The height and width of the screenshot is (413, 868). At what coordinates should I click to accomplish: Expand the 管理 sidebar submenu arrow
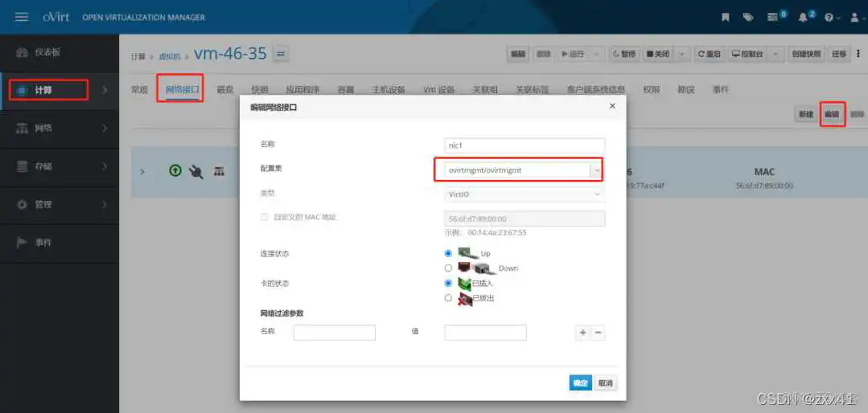coord(105,205)
